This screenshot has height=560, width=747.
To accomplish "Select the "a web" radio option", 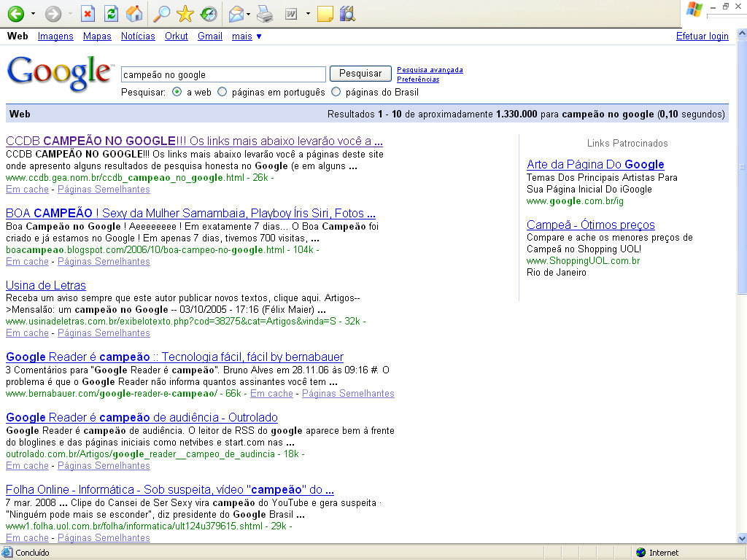I will 177,93.
